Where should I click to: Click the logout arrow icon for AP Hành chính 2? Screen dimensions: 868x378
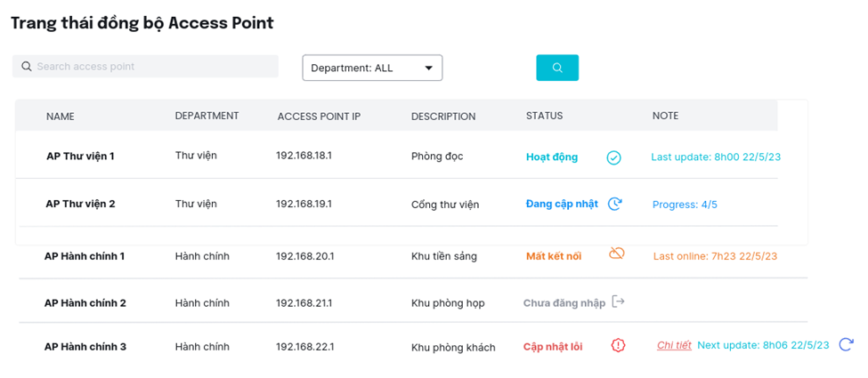619,302
